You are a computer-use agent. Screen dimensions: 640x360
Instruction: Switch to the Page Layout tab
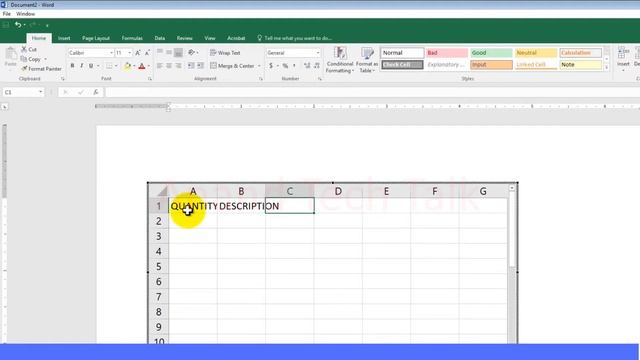click(96, 38)
